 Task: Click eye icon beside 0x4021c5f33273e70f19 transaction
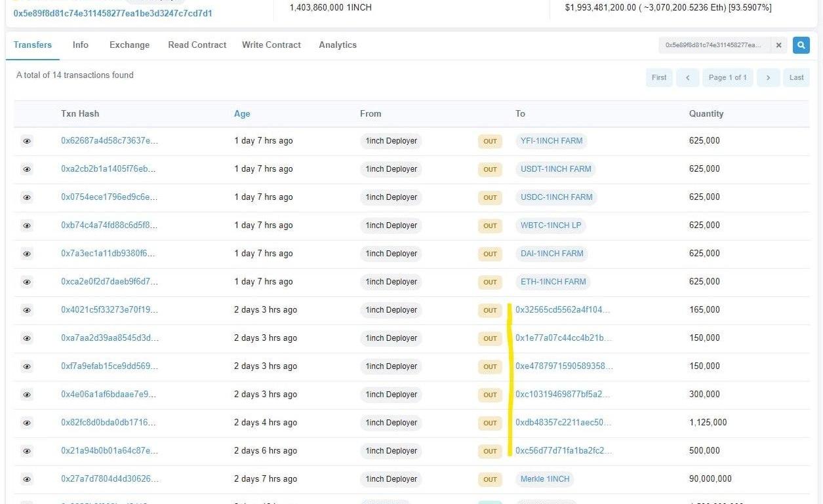pos(27,310)
